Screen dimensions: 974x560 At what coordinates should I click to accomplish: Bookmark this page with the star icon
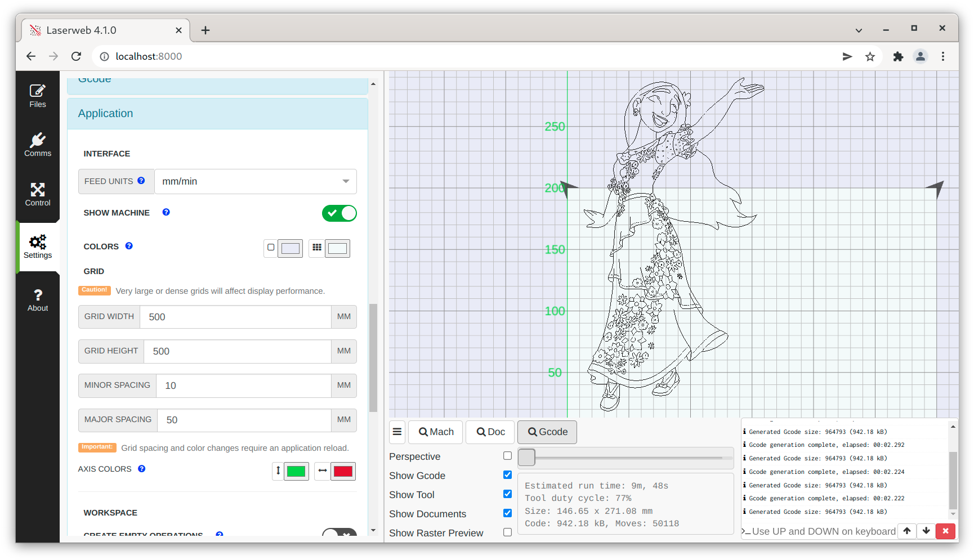click(870, 56)
